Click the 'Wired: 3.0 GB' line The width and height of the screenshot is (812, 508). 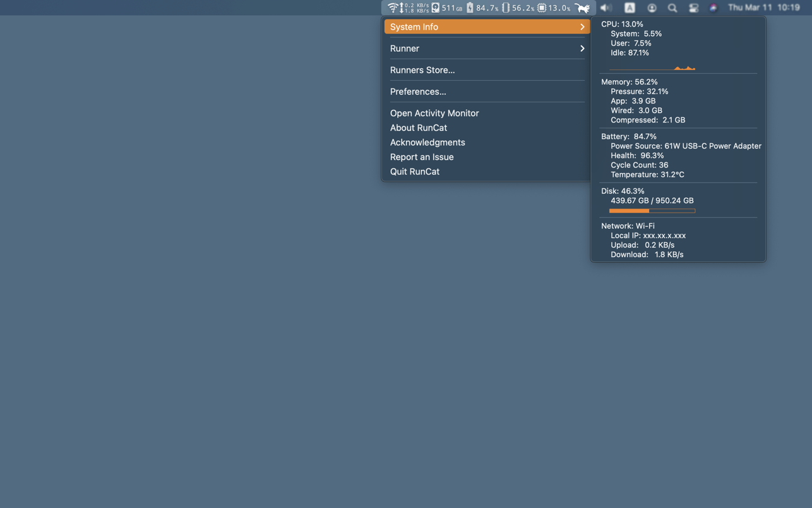coord(636,110)
